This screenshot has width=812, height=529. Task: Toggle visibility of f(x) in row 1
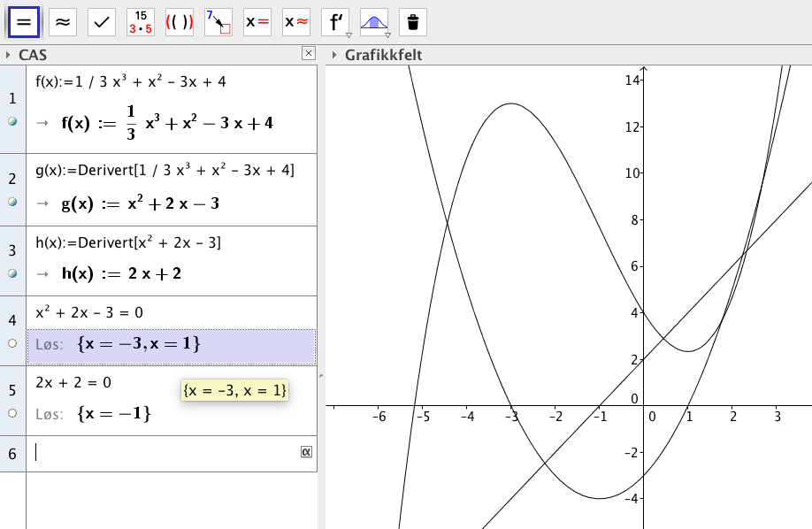point(12,121)
